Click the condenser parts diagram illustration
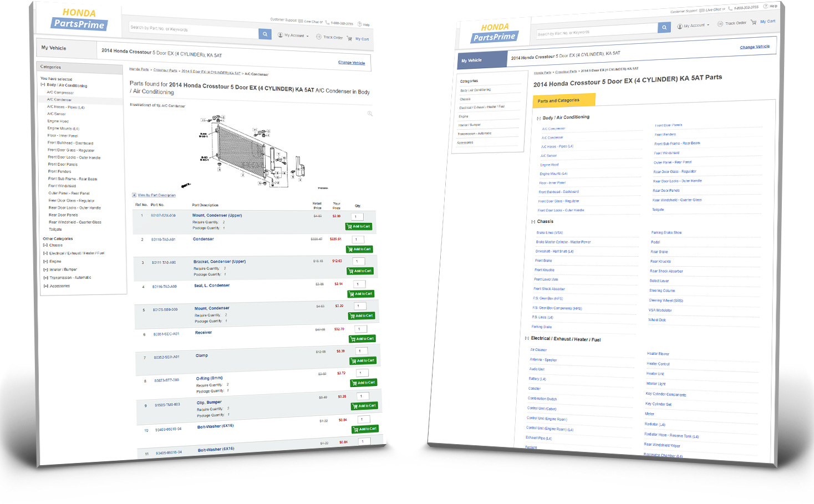This screenshot has width=814, height=504. (x=250, y=150)
